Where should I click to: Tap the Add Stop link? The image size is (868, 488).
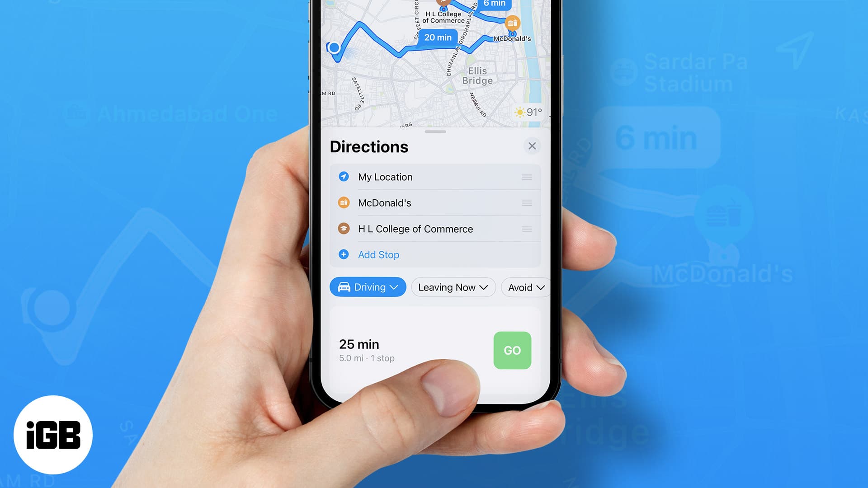378,254
